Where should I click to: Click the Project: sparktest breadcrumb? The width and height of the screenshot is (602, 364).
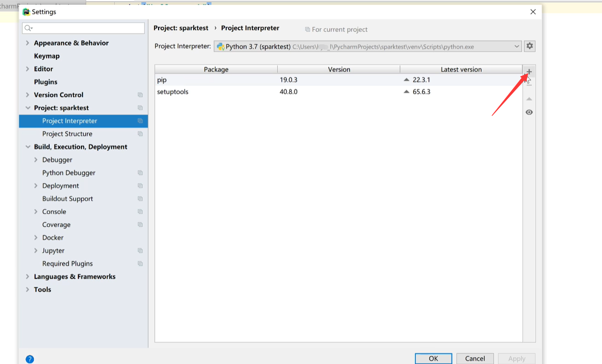pyautogui.click(x=181, y=28)
